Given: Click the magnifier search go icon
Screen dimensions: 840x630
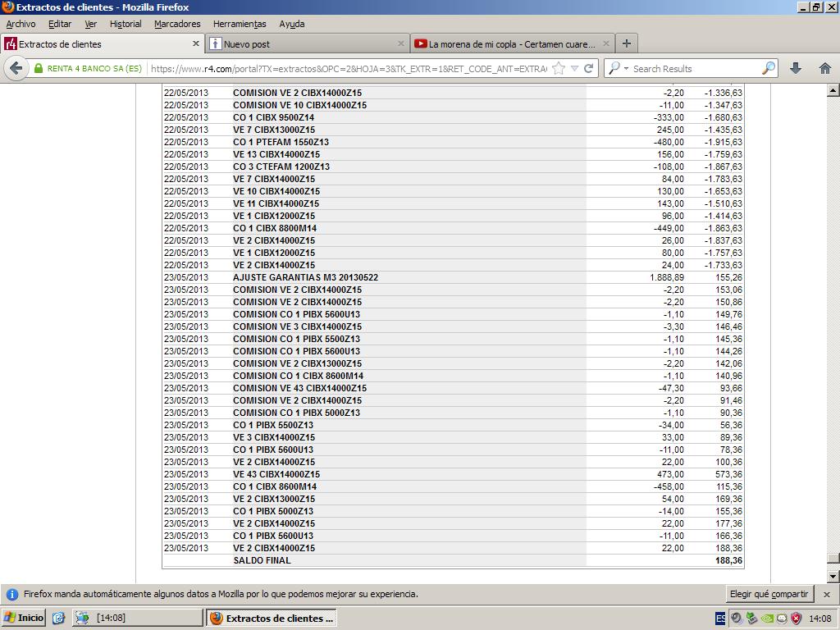Looking at the screenshot, I should [768, 69].
